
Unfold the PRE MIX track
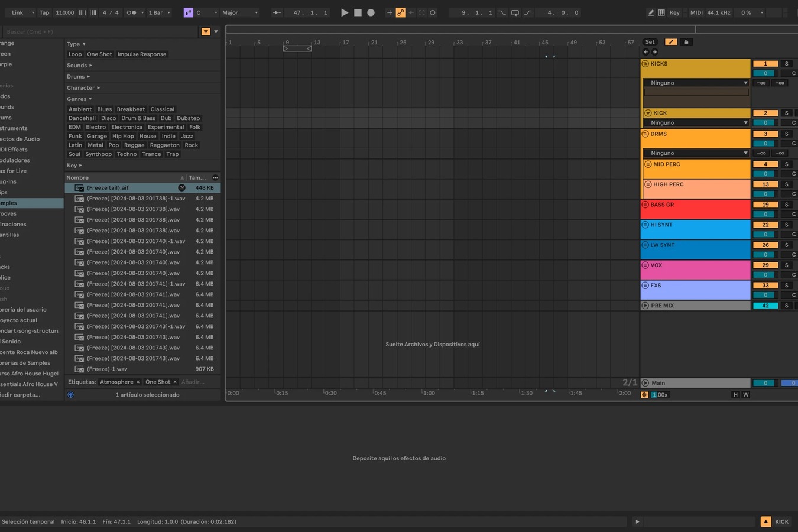(x=645, y=306)
